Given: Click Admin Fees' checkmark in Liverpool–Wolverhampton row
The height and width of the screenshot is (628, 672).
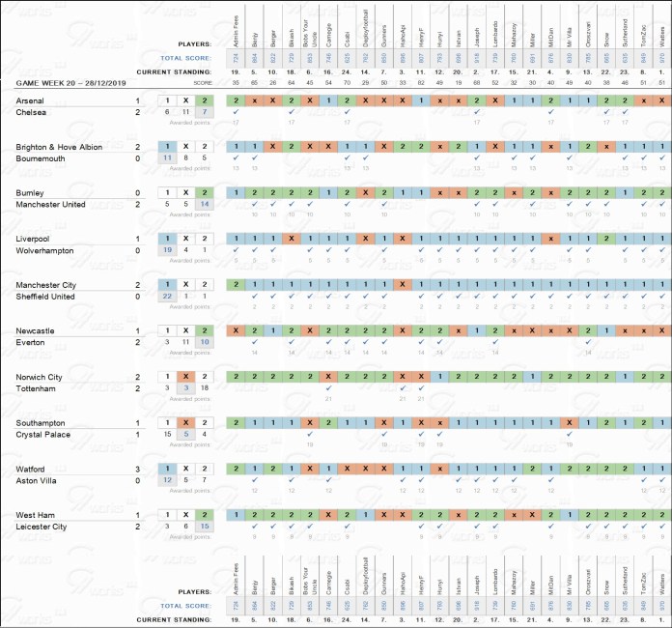Looking at the screenshot, I should point(237,249).
